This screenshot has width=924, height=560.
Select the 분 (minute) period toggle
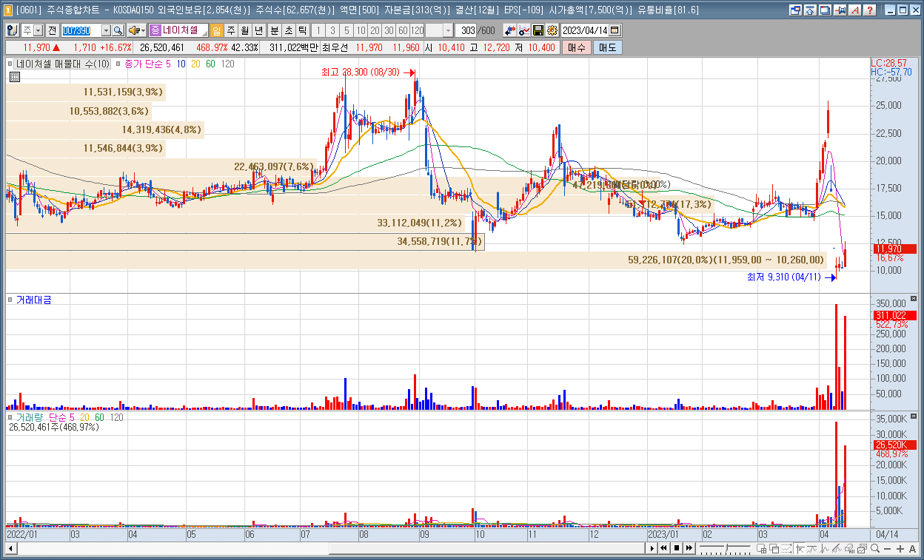click(x=274, y=30)
